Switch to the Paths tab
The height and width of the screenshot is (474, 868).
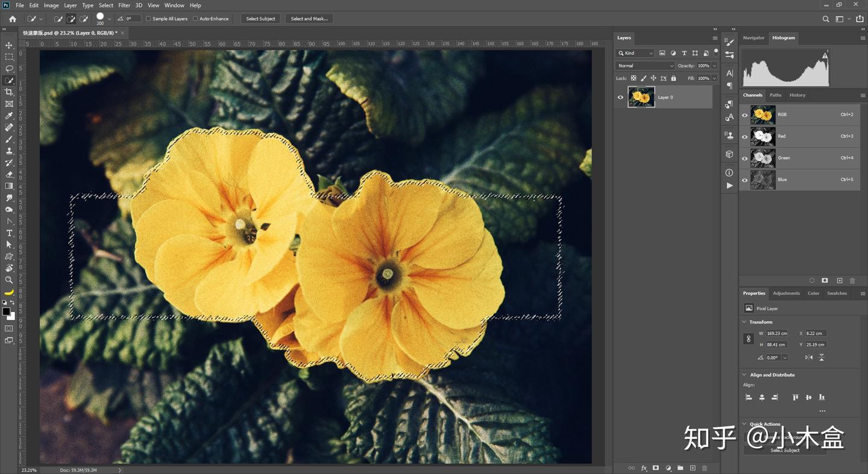pos(775,95)
